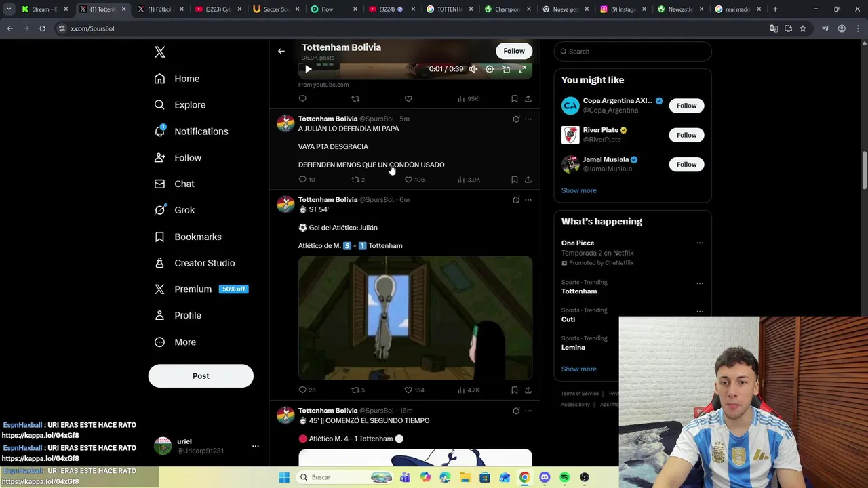868x488 pixels.
Task: Follow Copa Argentina AXI
Action: tap(686, 106)
